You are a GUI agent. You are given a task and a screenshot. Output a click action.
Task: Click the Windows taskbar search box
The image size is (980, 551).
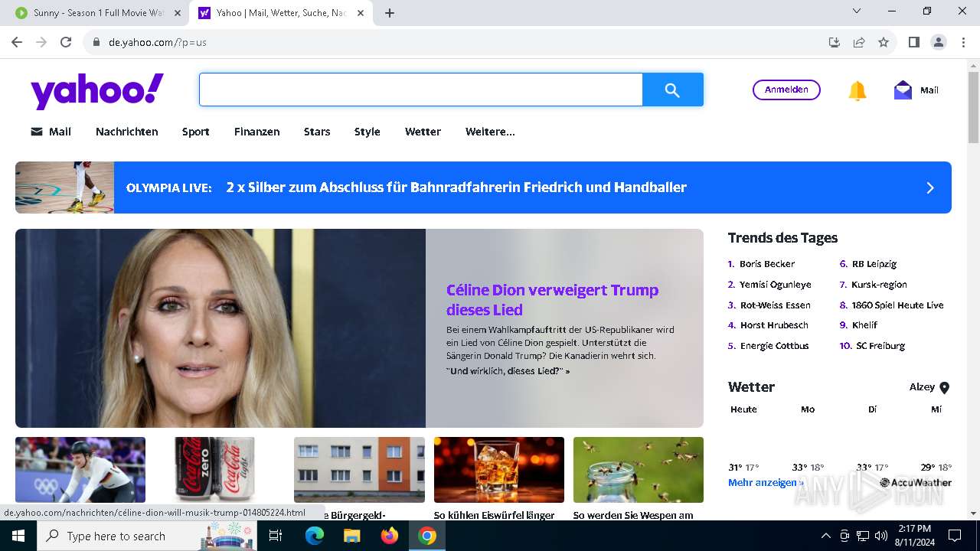pos(149,536)
